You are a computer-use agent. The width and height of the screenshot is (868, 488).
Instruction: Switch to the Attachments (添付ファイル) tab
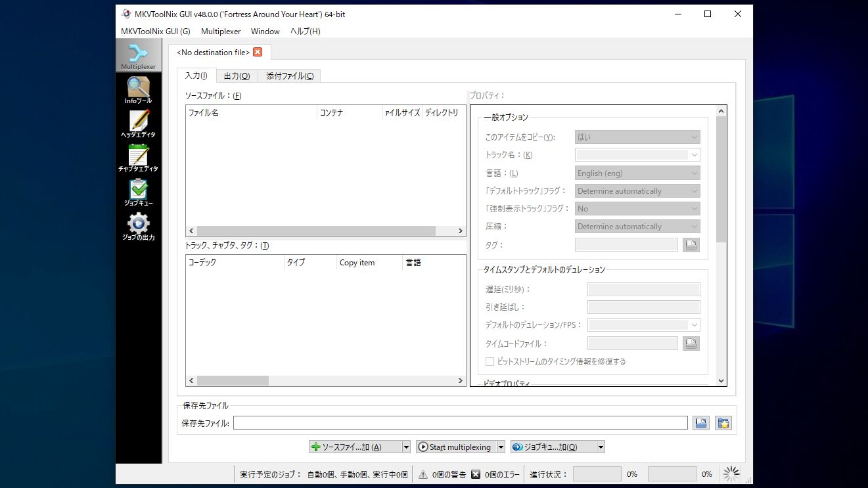289,76
